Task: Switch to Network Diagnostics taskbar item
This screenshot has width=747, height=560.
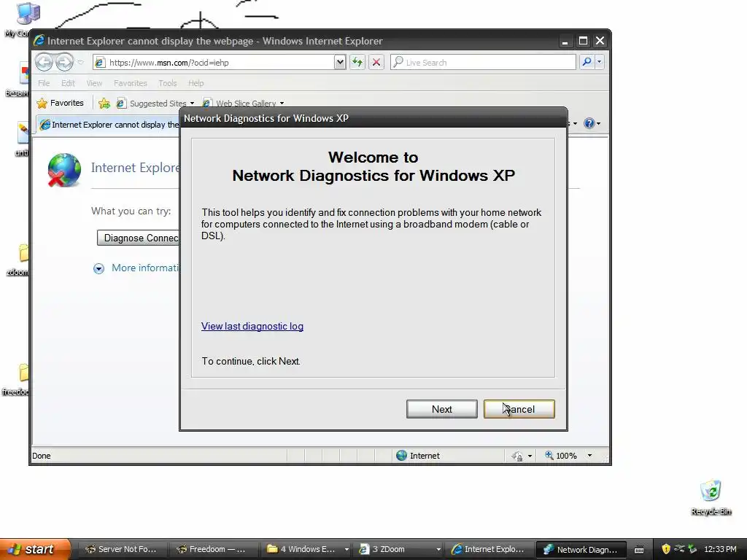Action: 581,549
